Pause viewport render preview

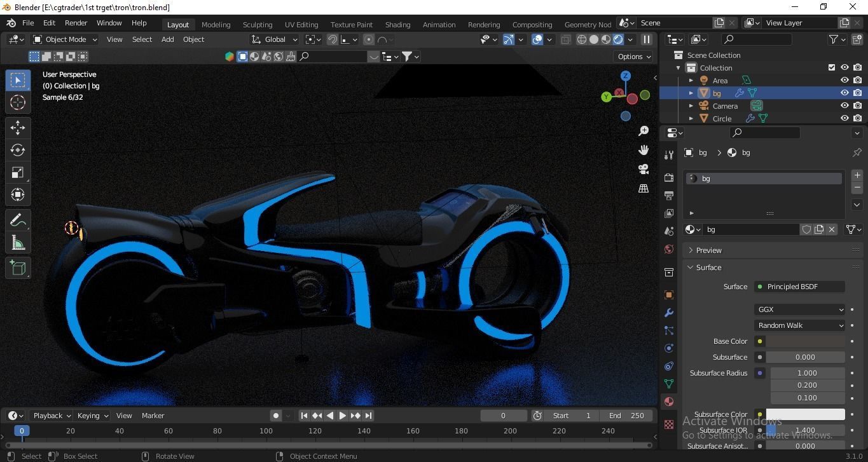coord(647,39)
